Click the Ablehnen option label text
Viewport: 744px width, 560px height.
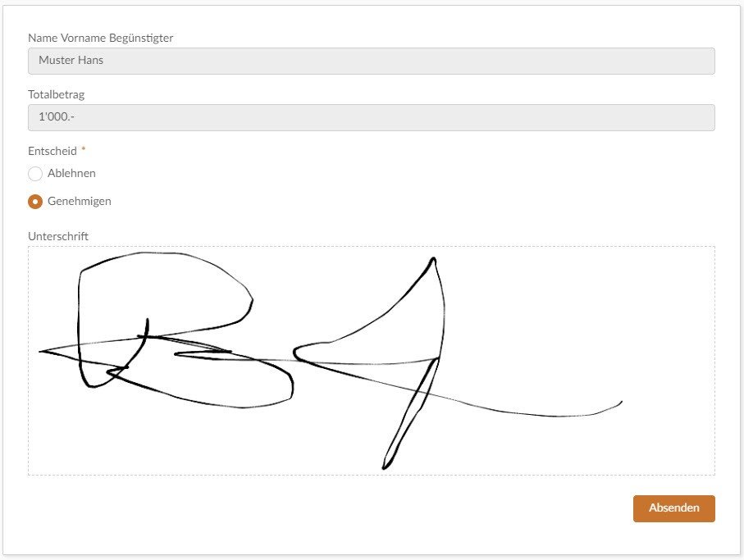[x=71, y=173]
